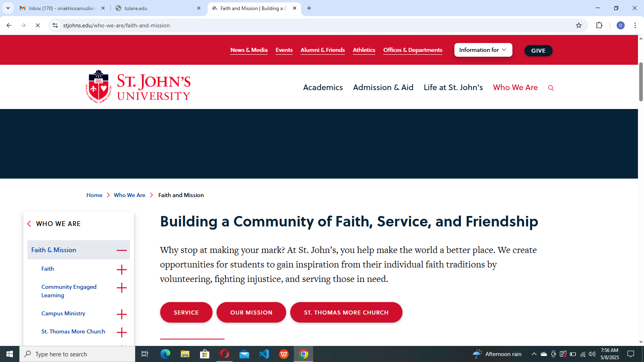Click the St. John's University logo
644x362 pixels.
point(138,87)
